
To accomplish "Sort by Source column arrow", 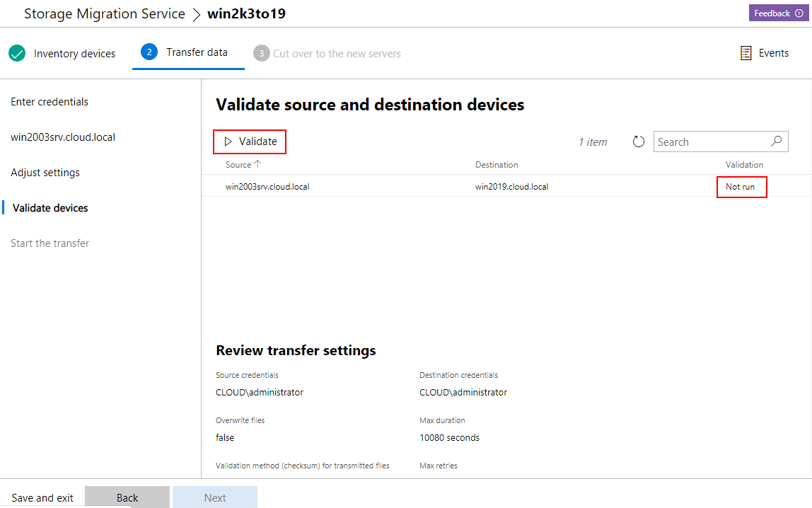I will click(257, 164).
